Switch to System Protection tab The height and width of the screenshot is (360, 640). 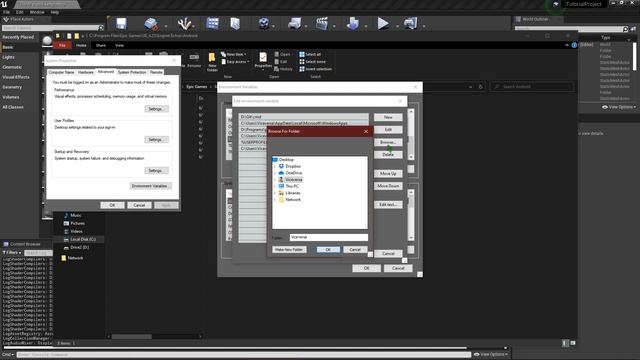[x=132, y=72]
